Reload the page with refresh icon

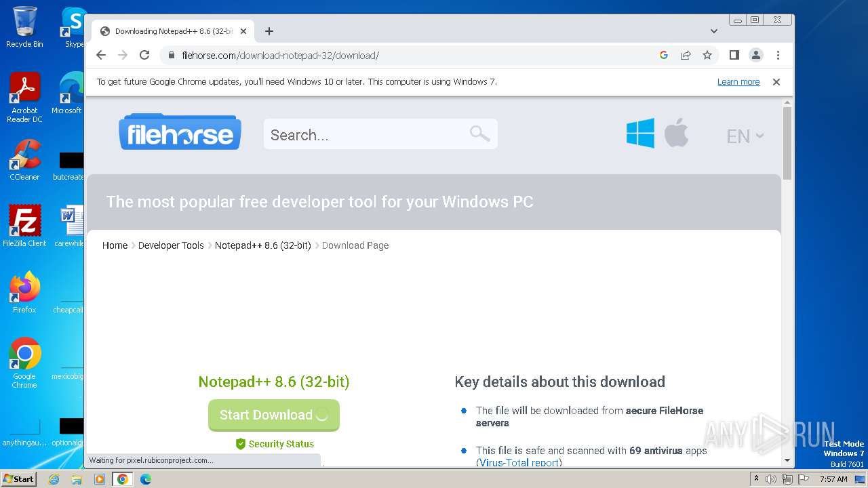144,55
